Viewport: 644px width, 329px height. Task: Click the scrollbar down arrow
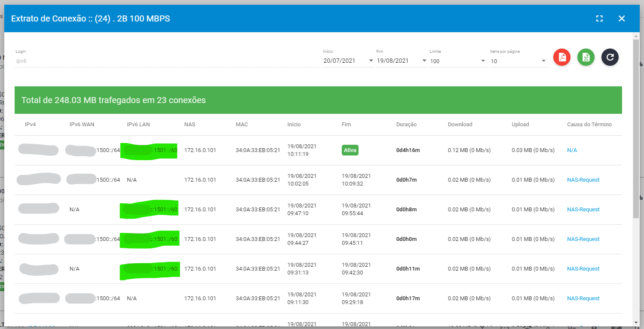tap(636, 323)
